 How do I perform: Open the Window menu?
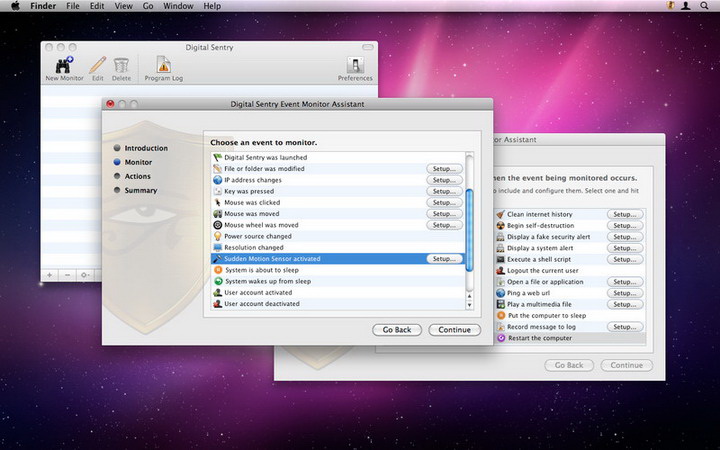point(178,6)
